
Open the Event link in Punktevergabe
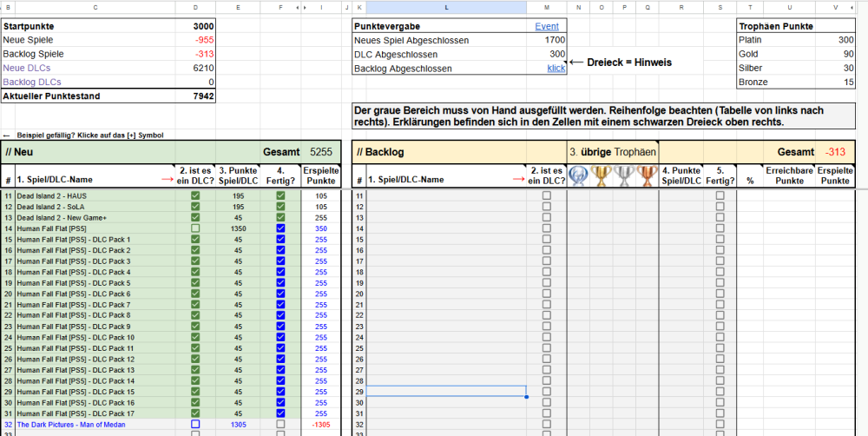(547, 26)
